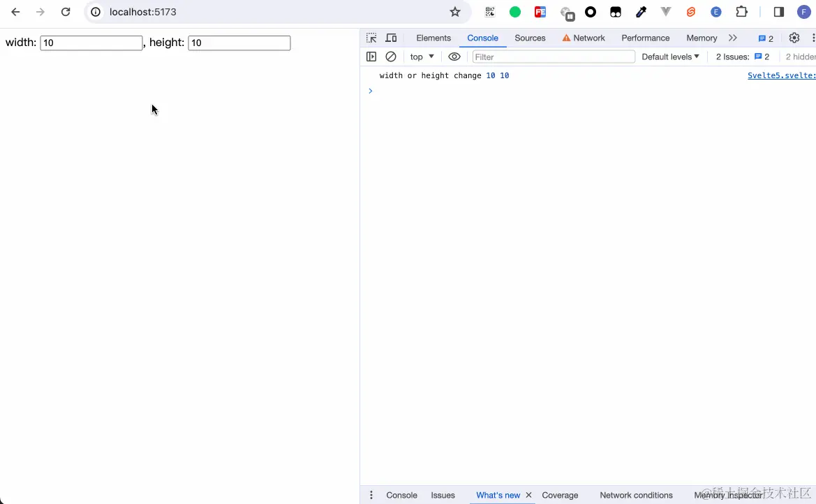
Task: Select the What's new drawer tab
Action: pos(498,495)
